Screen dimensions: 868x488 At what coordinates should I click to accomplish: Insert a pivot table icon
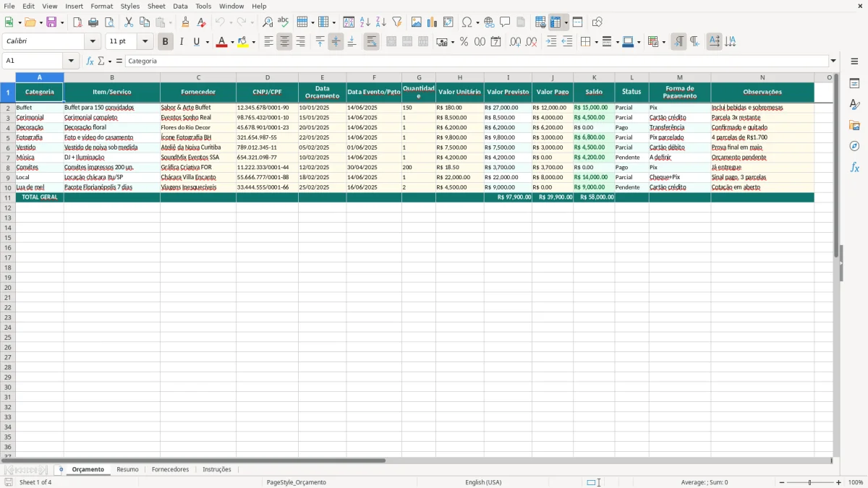pyautogui.click(x=448, y=22)
